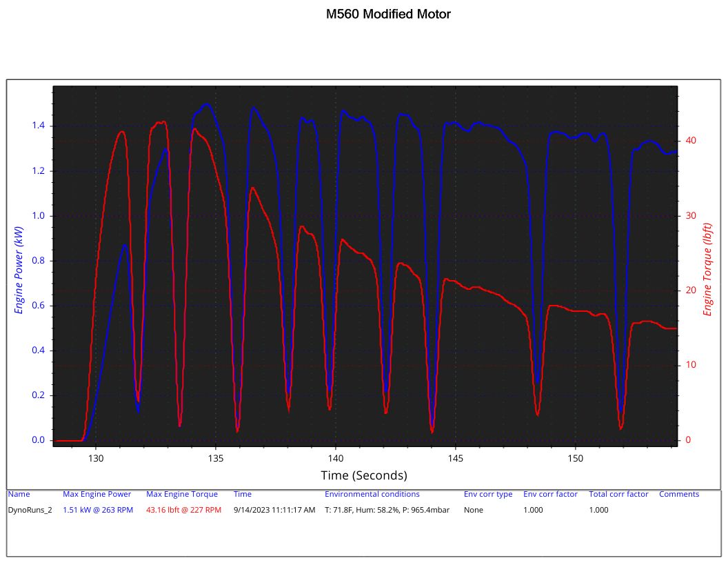The height and width of the screenshot is (563, 728).
Task: Select the Total corr factor column header
Action: click(x=618, y=494)
